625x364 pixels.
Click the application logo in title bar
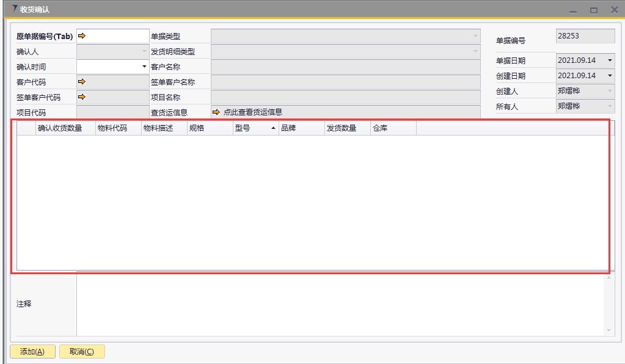13,9
